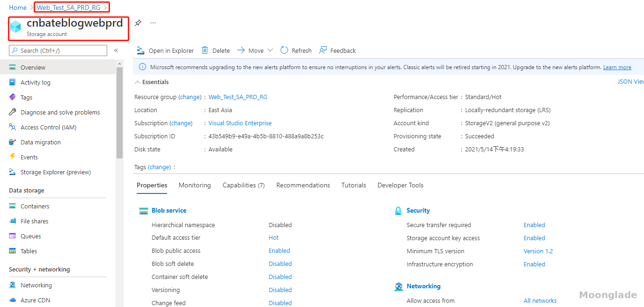644x307 pixels.
Task: Click the info icon in the alert banner
Action: tap(142, 67)
